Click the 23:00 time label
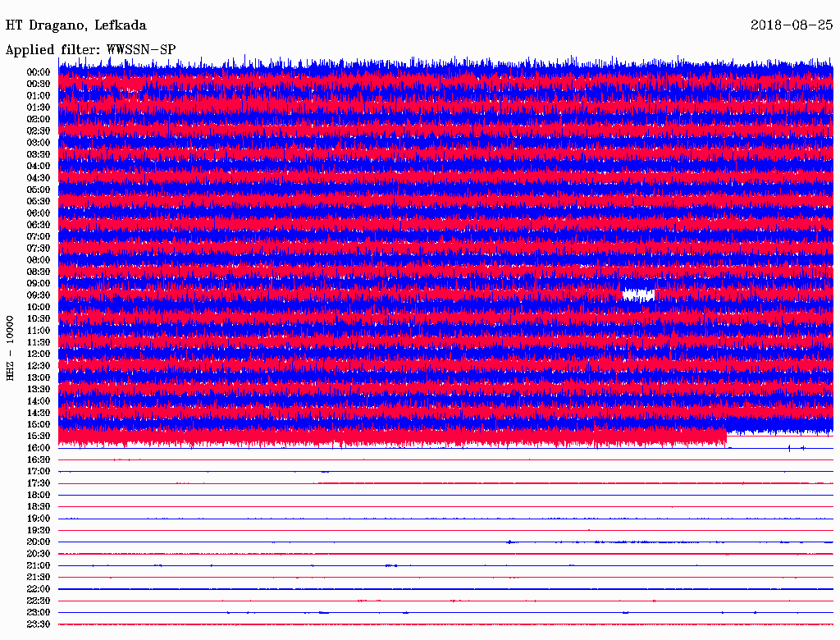 pyautogui.click(x=39, y=613)
